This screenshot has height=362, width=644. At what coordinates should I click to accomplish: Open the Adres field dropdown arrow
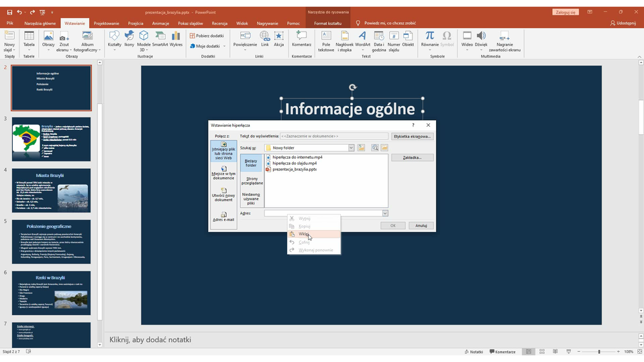tap(385, 213)
